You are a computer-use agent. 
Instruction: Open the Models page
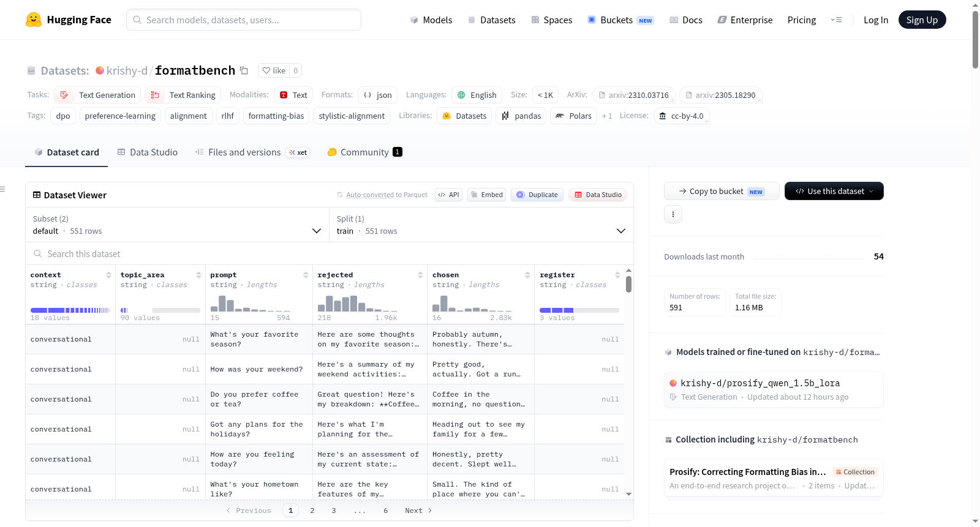point(431,20)
